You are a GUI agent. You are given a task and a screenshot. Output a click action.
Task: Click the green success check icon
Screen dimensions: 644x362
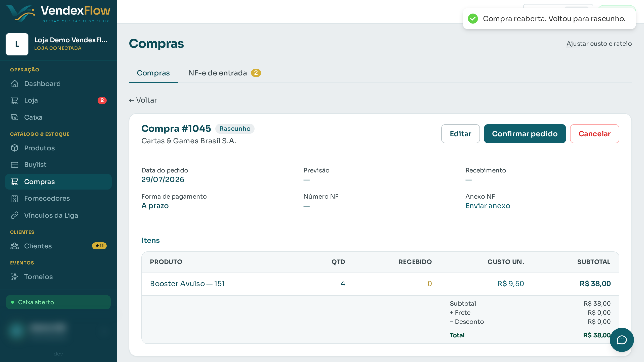[473, 19]
